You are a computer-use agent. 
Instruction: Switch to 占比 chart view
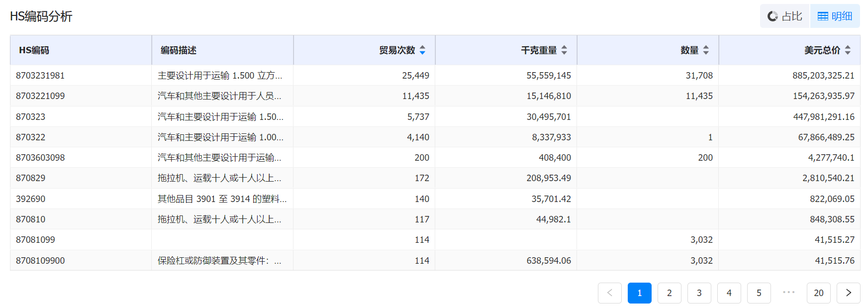pos(785,16)
